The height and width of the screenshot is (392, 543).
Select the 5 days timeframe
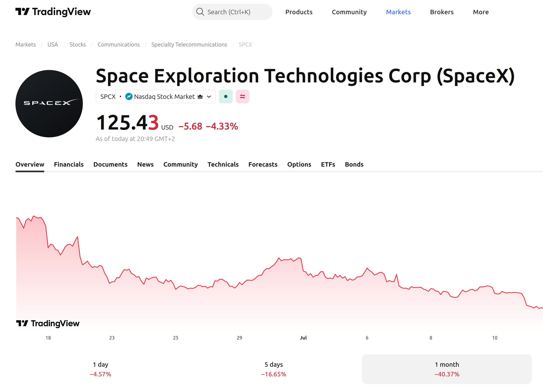tap(274, 369)
